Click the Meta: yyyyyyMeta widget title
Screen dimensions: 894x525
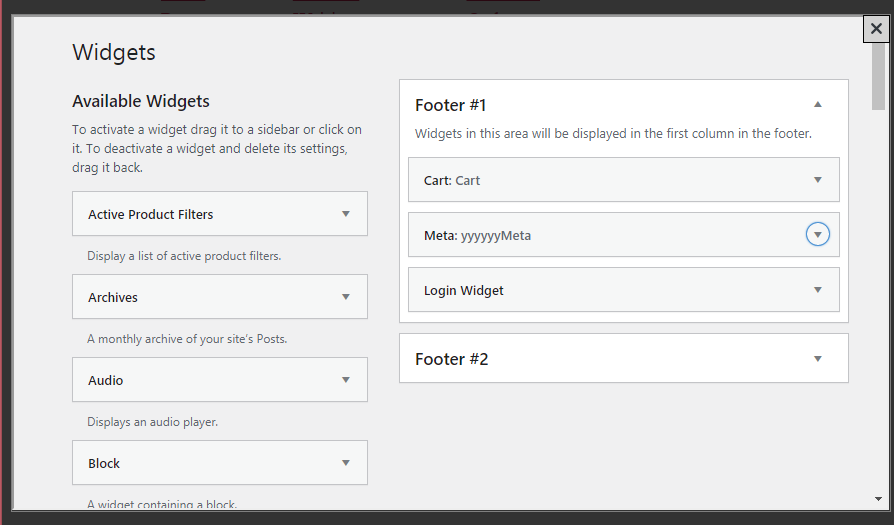coord(477,235)
